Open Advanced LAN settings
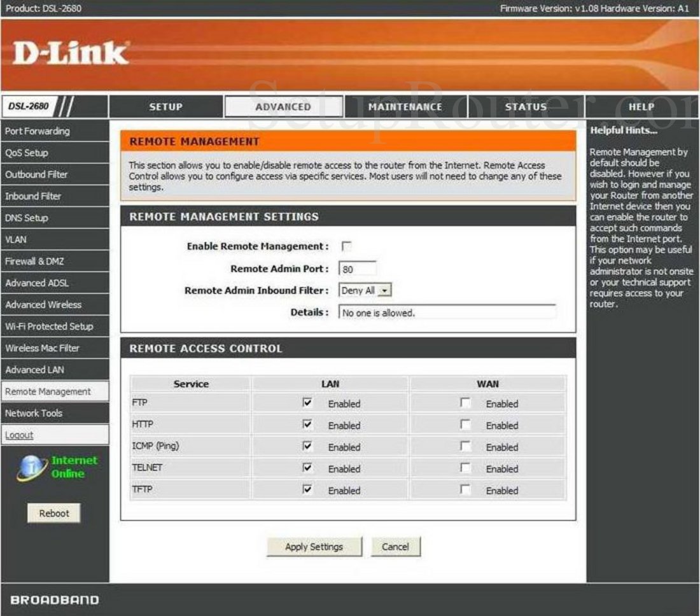This screenshot has width=700, height=616. [x=55, y=370]
